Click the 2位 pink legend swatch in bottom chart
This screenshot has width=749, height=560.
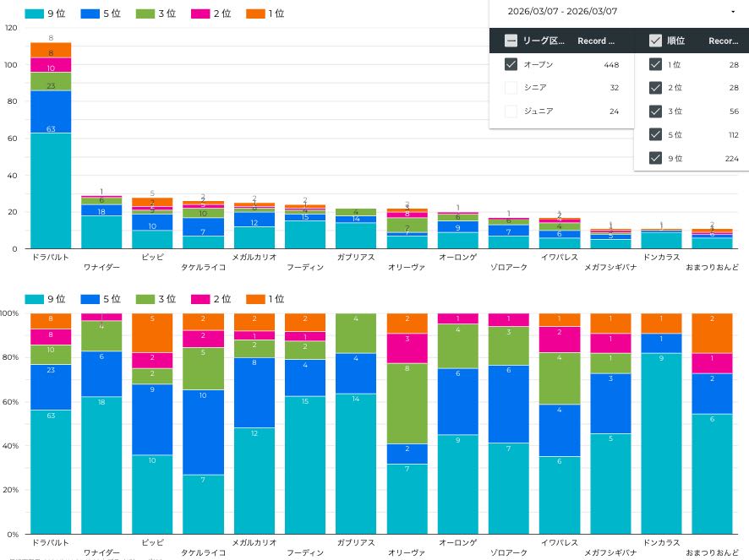[x=200, y=299]
